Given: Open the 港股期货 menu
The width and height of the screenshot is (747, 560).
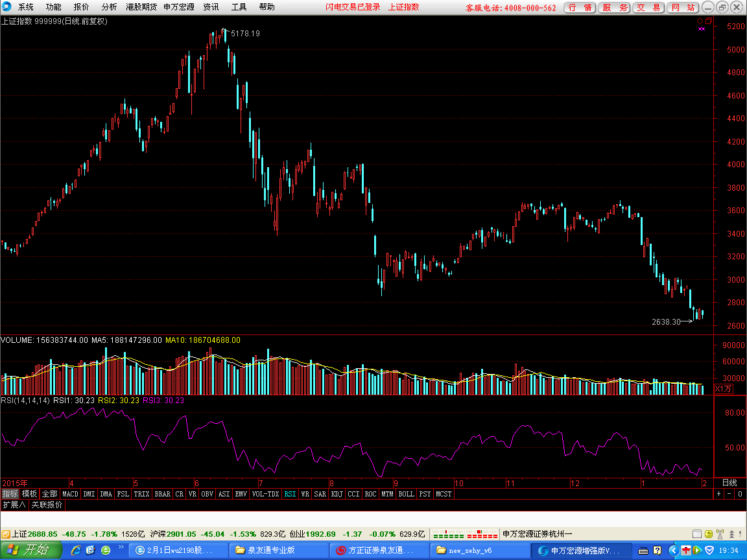Looking at the screenshot, I should click(141, 7).
